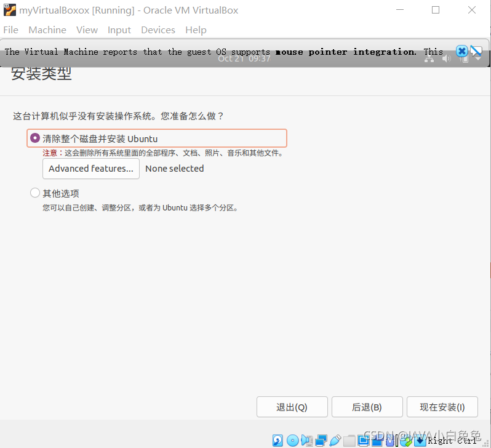491x448 pixels.
Task: Open the File menu
Action: (x=10, y=30)
